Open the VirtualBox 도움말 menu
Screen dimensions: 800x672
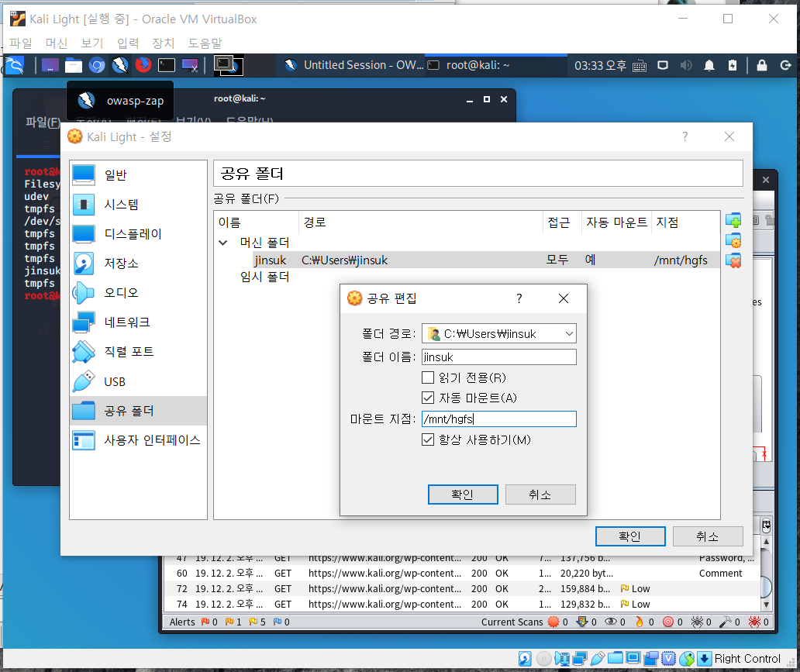click(x=205, y=43)
